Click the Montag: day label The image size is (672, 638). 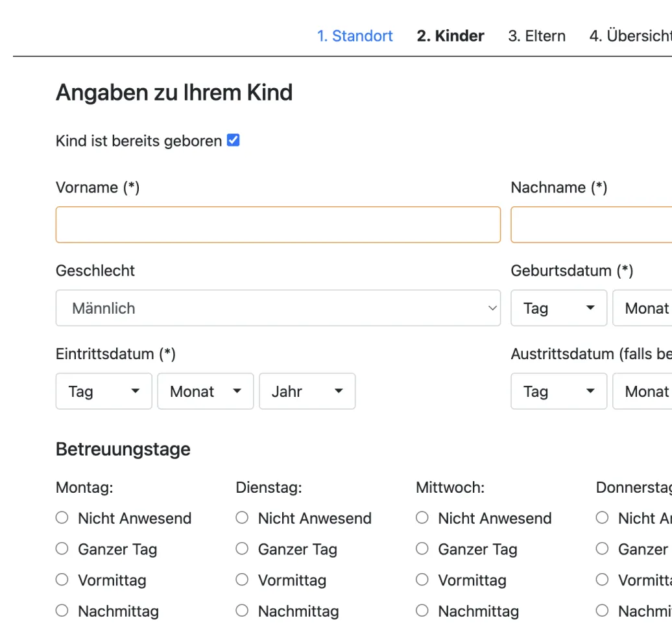click(x=84, y=488)
